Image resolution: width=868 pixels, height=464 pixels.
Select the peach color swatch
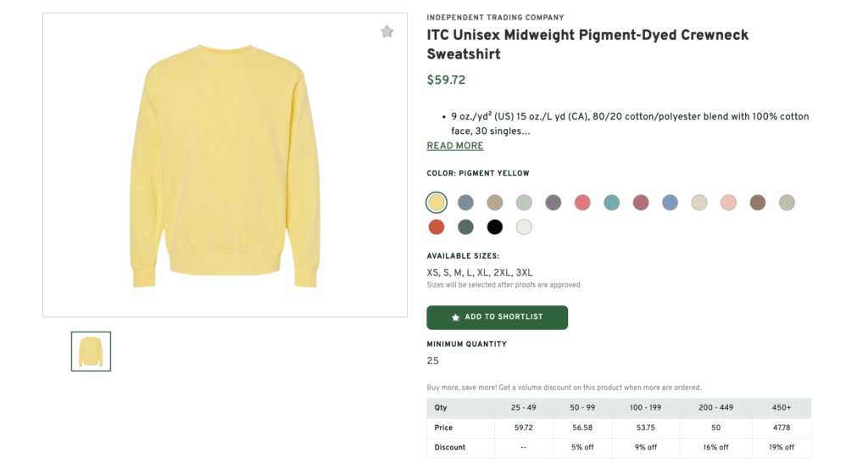728,203
